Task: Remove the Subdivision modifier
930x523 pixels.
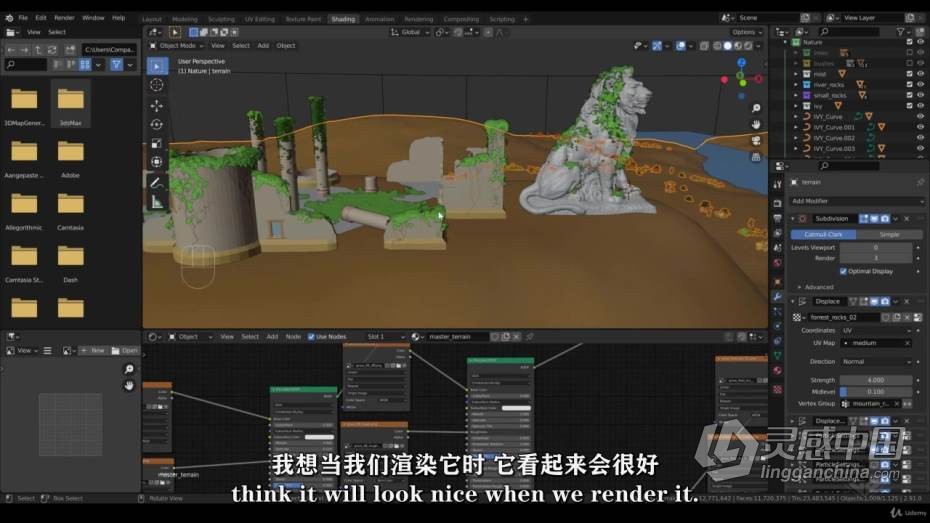Action: click(x=906, y=219)
